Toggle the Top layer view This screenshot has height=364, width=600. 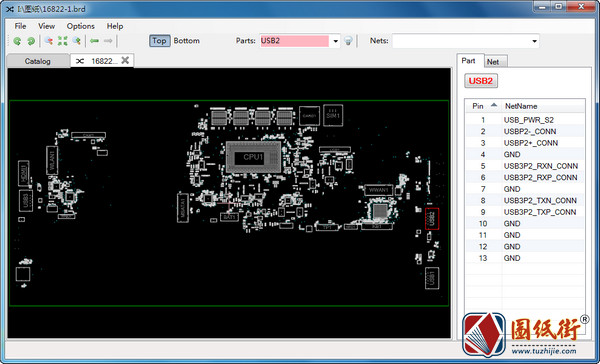pos(160,41)
